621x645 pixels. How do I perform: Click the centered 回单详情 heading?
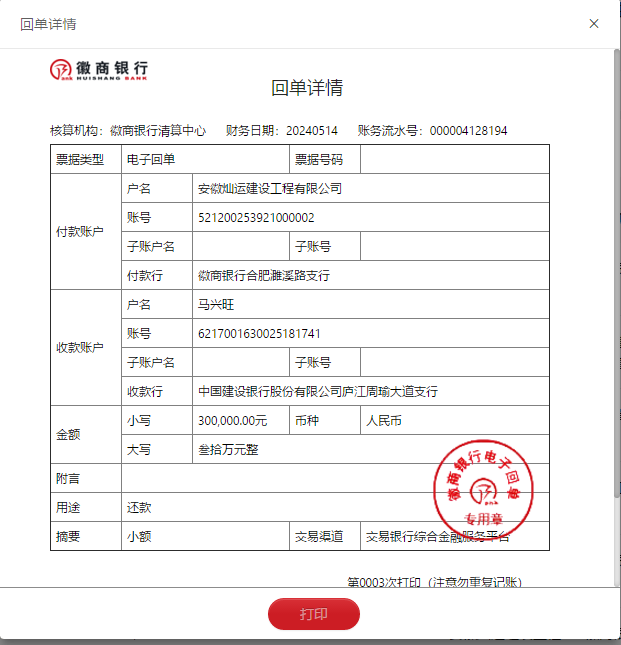[307, 88]
